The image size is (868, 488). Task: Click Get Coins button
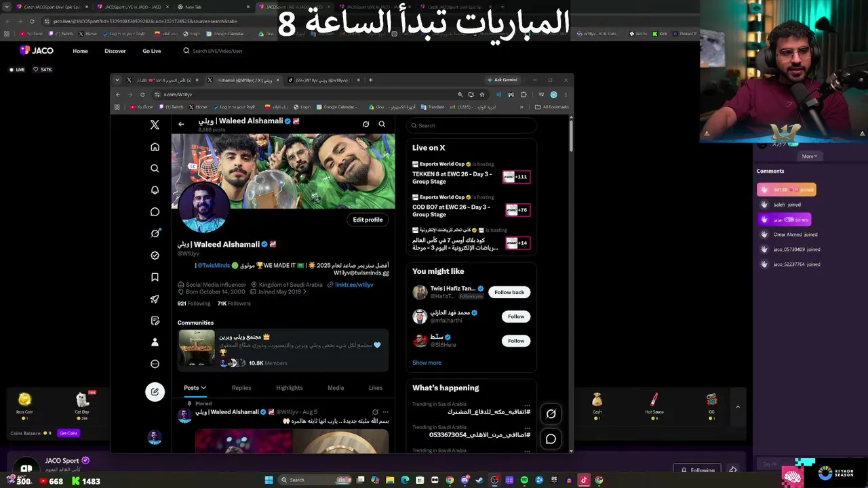click(x=68, y=433)
